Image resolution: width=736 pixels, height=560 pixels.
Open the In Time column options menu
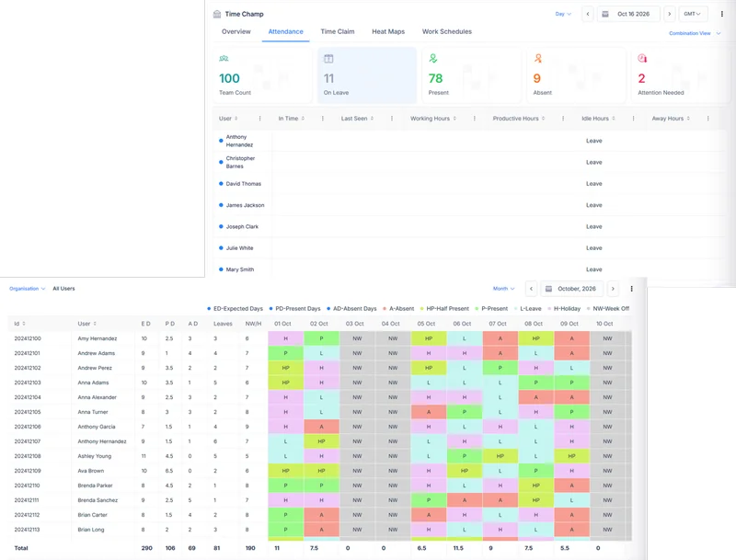323,119
